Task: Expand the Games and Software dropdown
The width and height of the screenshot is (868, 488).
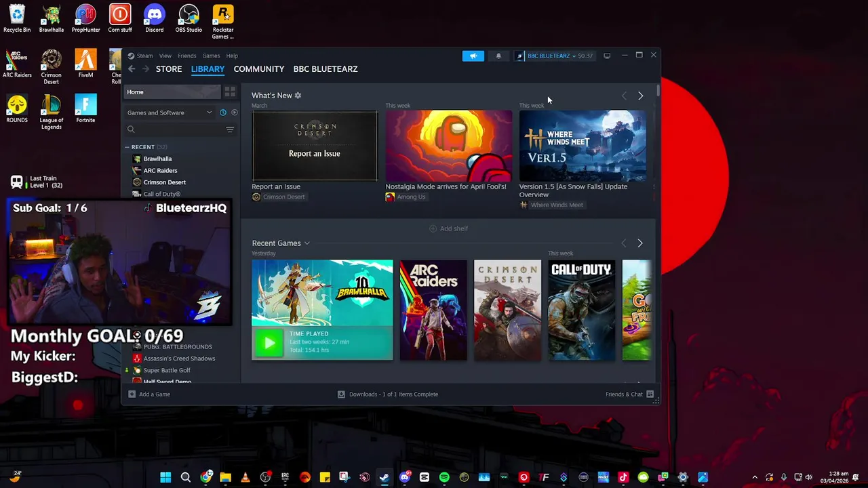Action: [x=170, y=113]
